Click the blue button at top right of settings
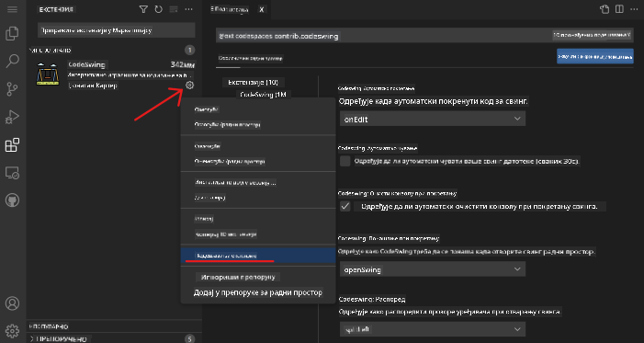 (594, 56)
